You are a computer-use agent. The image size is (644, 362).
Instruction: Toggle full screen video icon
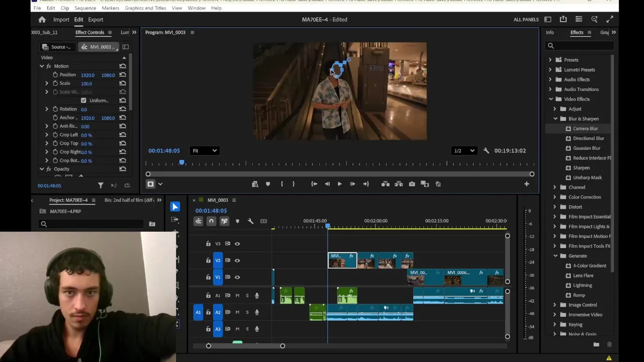click(610, 20)
